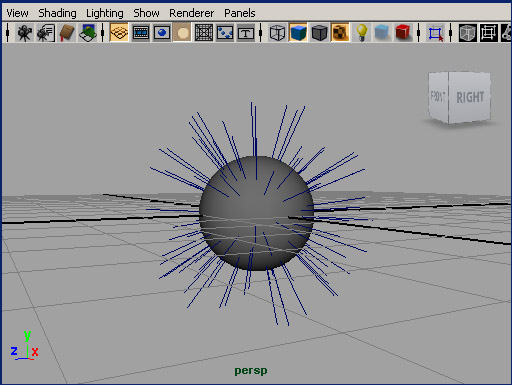512x385 pixels.
Task: Open the Show menu
Action: 146,13
